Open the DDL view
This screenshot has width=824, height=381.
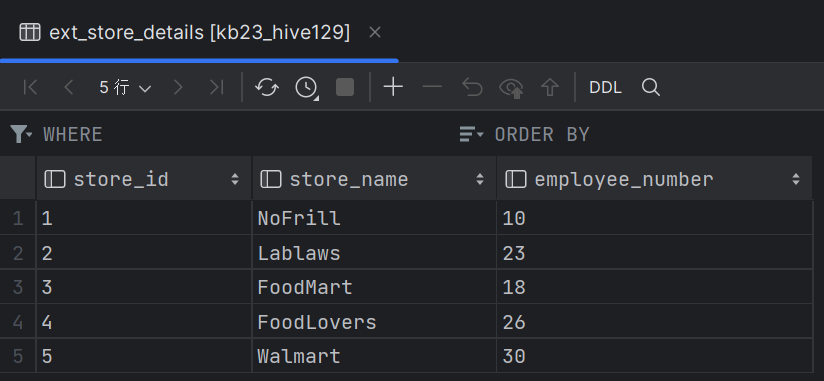[x=605, y=87]
